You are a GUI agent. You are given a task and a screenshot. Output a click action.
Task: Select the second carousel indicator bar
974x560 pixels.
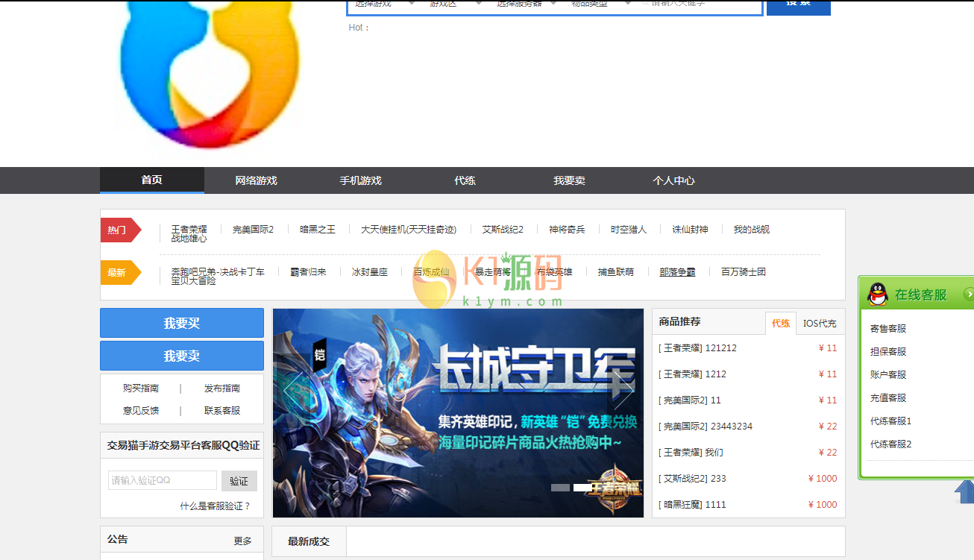pos(582,488)
